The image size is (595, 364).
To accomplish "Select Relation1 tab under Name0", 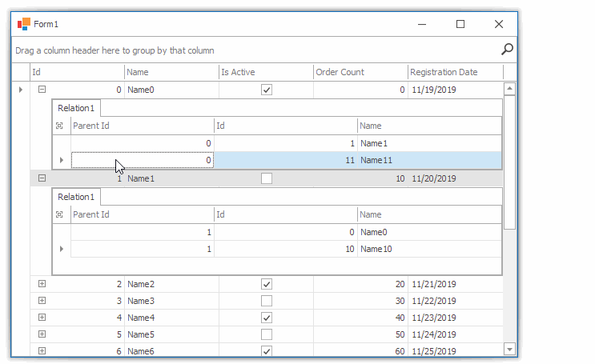I will pos(76,108).
